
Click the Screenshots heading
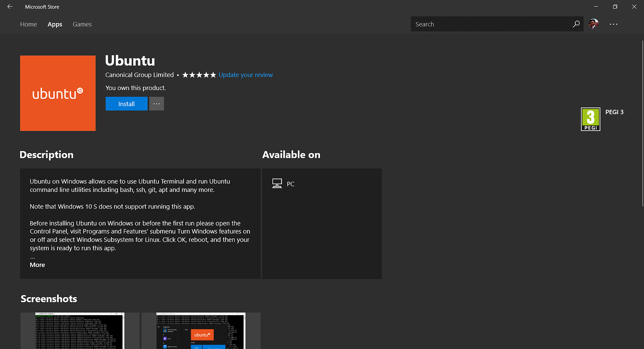click(49, 299)
